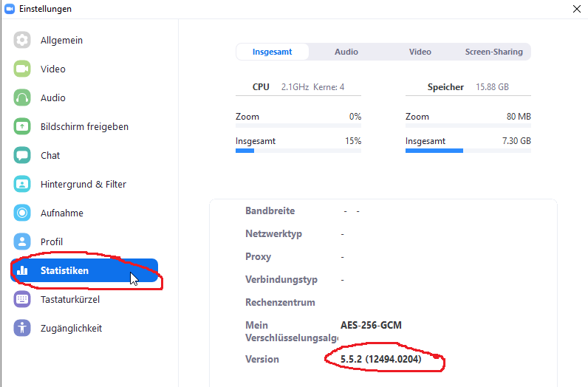588x387 pixels.
Task: Switch to the Audio statistics tab
Action: tap(346, 52)
